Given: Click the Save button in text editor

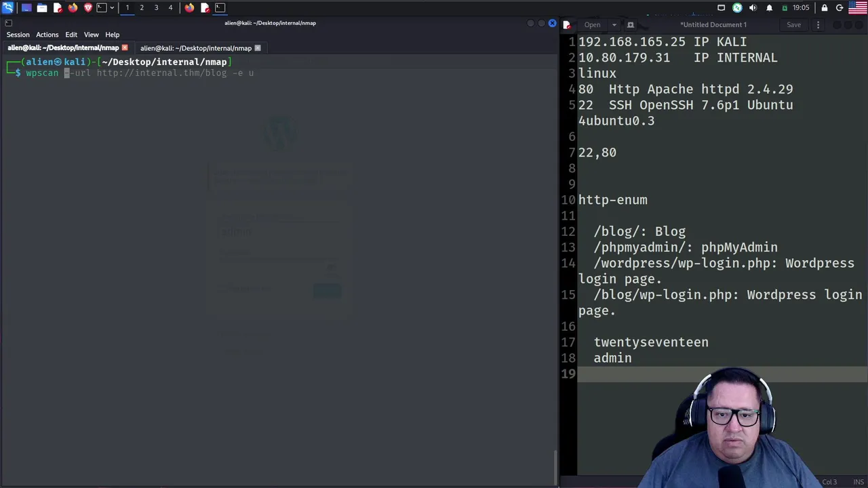Looking at the screenshot, I should [793, 25].
